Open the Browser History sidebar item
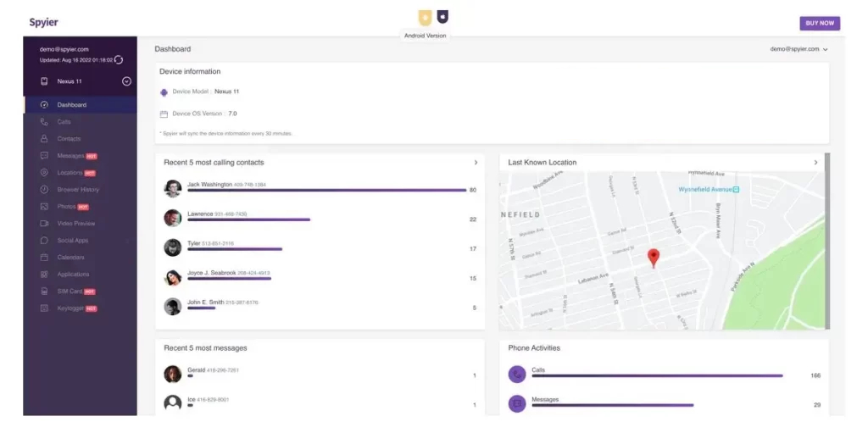 tap(78, 190)
